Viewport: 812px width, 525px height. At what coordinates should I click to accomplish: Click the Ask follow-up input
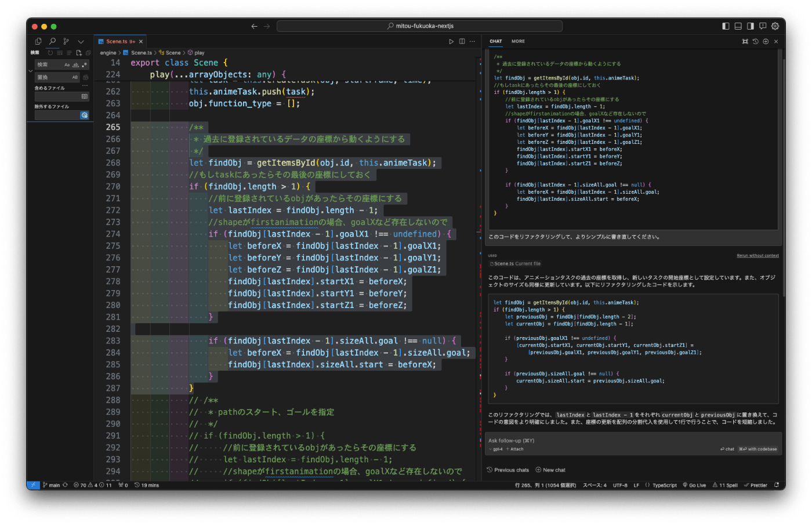point(635,441)
